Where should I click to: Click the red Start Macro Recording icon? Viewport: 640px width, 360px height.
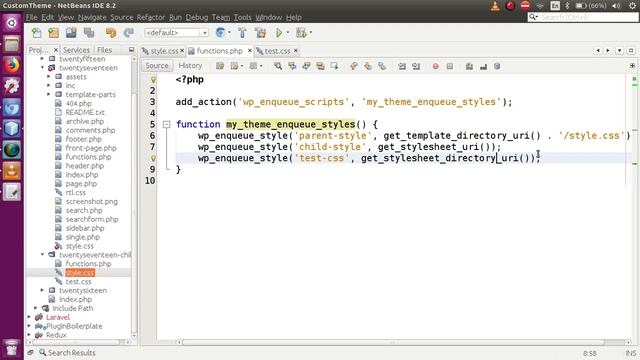[436, 66]
